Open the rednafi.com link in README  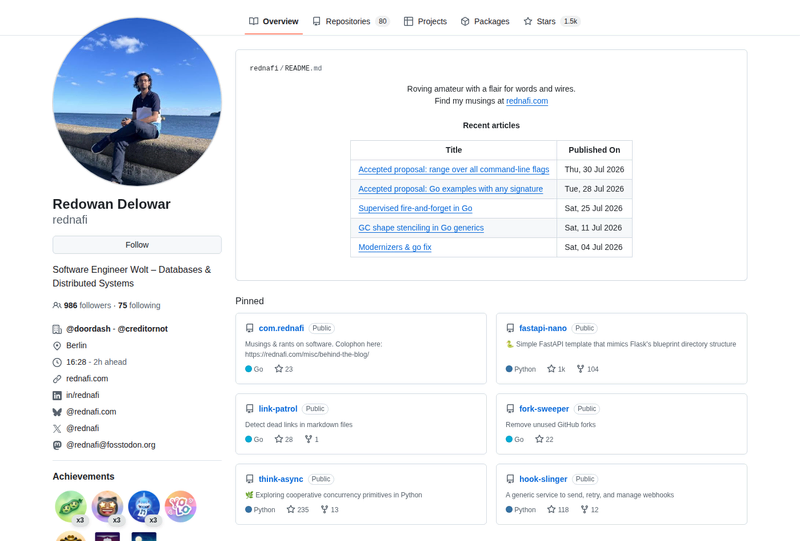[x=527, y=101]
